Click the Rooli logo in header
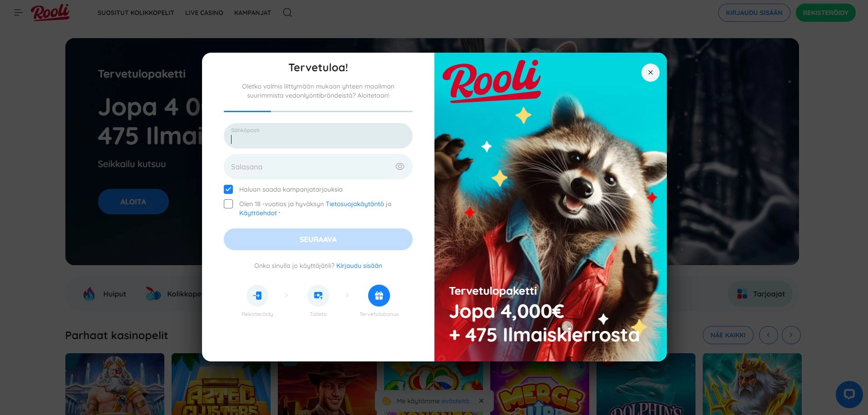Screen dimensions: 868x415 pyautogui.click(x=50, y=12)
